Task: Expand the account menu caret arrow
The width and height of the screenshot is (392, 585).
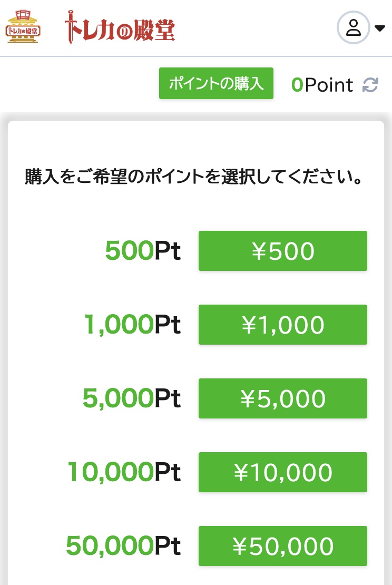Action: tap(380, 28)
